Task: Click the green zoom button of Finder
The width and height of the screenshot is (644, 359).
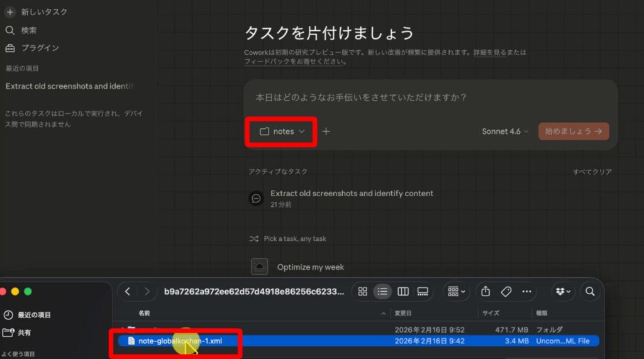Action: pos(28,292)
